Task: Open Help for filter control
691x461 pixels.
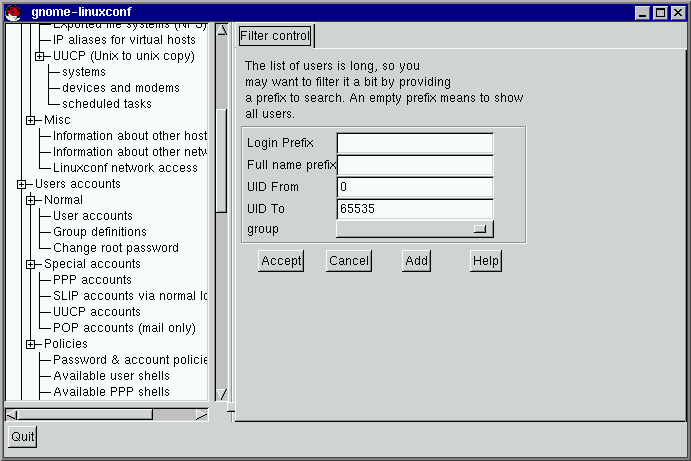Action: (486, 261)
